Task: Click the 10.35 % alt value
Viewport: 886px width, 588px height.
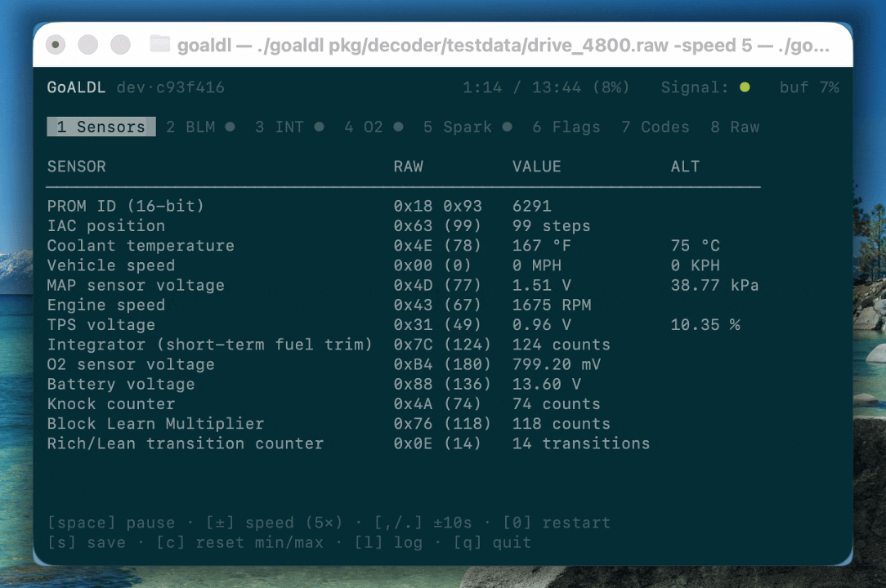Action: 705,324
